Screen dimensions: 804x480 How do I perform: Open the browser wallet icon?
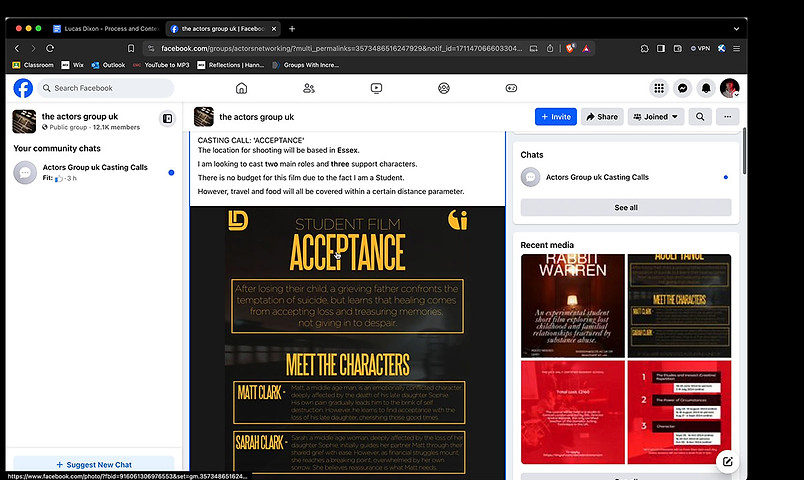(x=677, y=48)
